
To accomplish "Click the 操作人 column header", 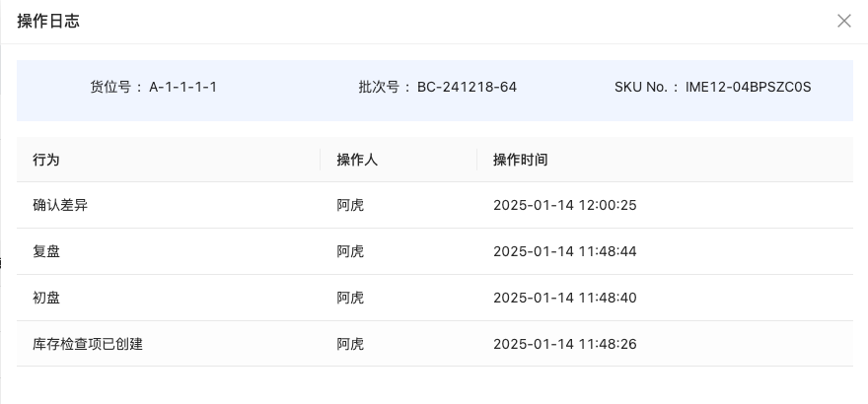I will (358, 160).
